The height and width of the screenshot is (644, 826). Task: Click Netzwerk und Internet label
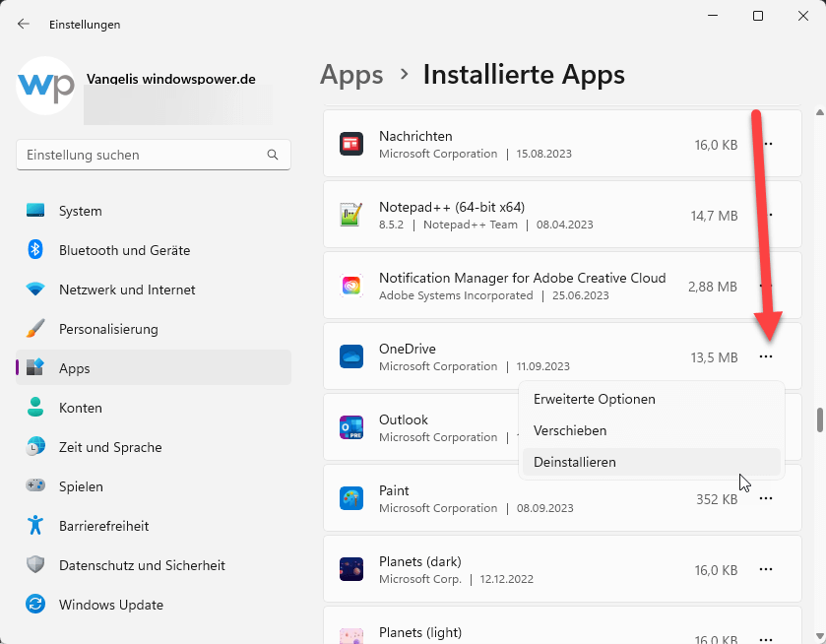click(127, 290)
